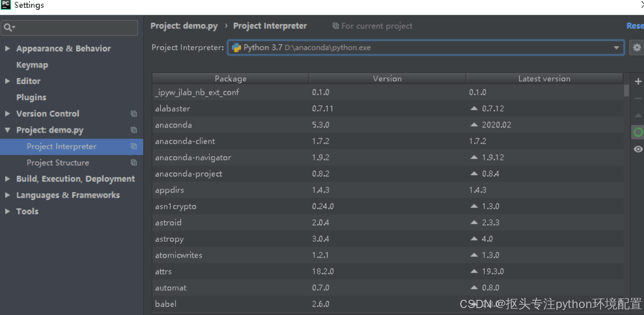The height and width of the screenshot is (315, 644).
Task: Click the update arrow in the asn1crypto row
Action: coord(474,206)
